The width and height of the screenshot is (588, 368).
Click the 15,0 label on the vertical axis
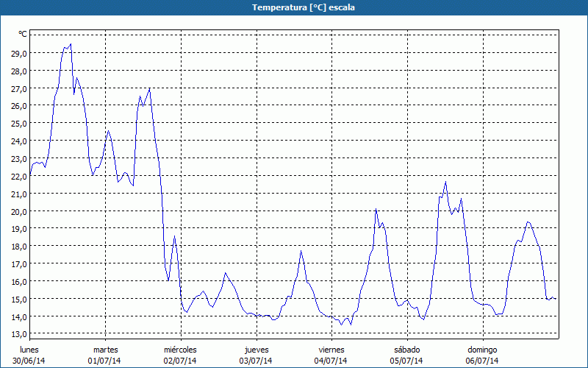pos(18,299)
